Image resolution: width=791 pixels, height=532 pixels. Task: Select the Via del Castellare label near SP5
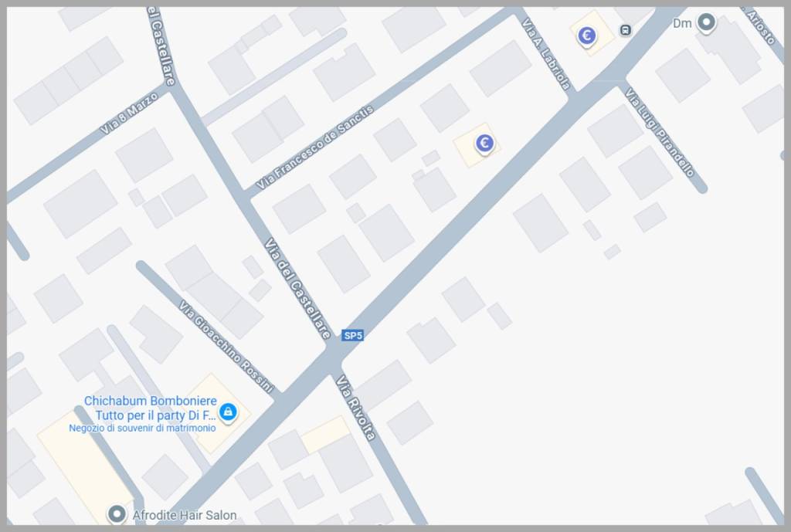tap(298, 289)
